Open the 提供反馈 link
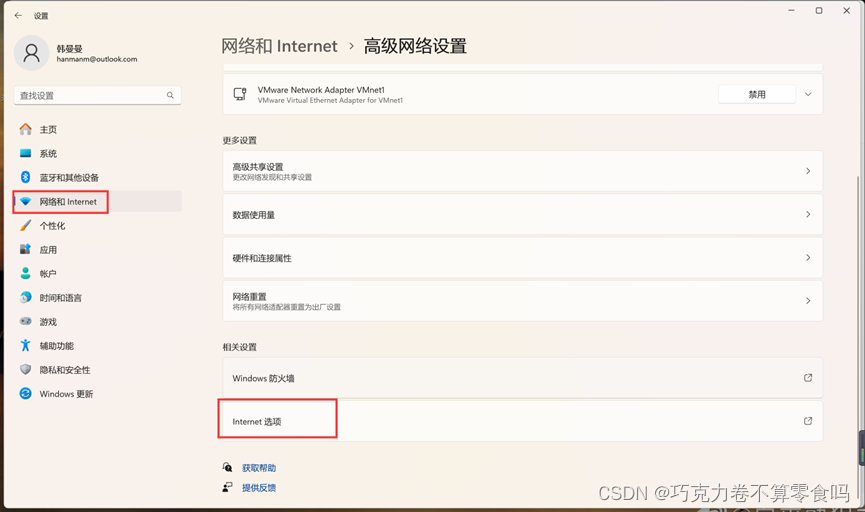Image resolution: width=865 pixels, height=512 pixels. (259, 488)
